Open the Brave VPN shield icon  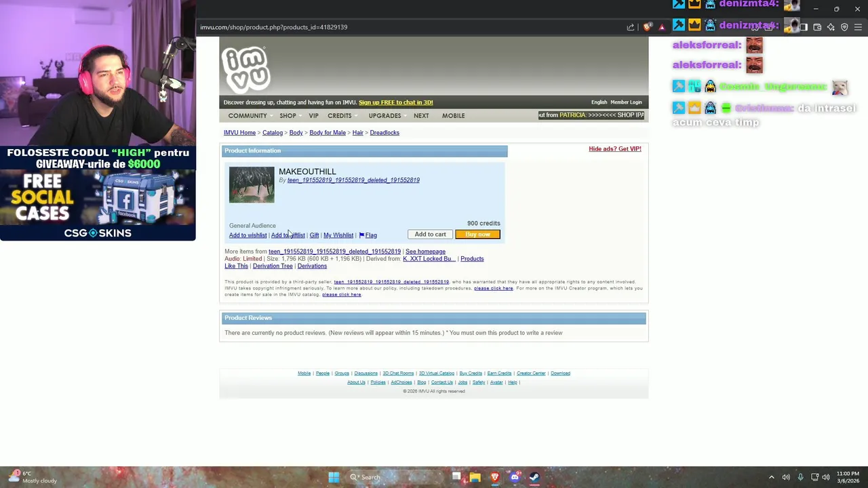pyautogui.click(x=844, y=27)
